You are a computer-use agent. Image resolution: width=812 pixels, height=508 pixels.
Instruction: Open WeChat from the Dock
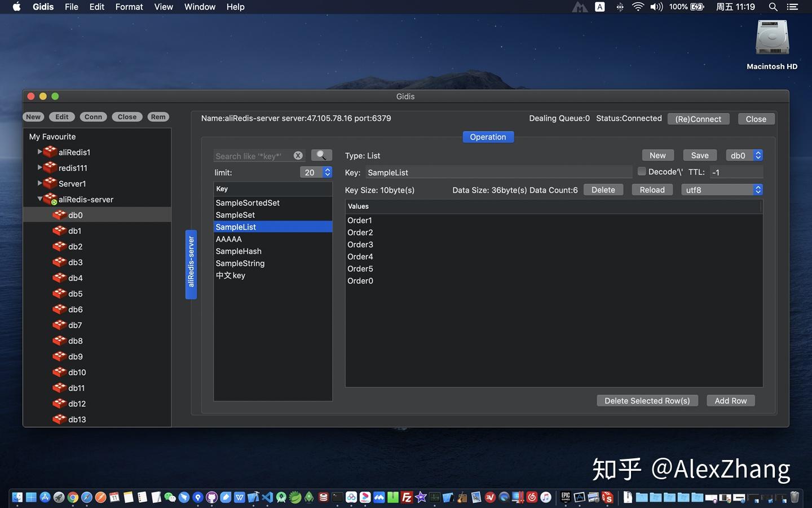[x=170, y=497]
